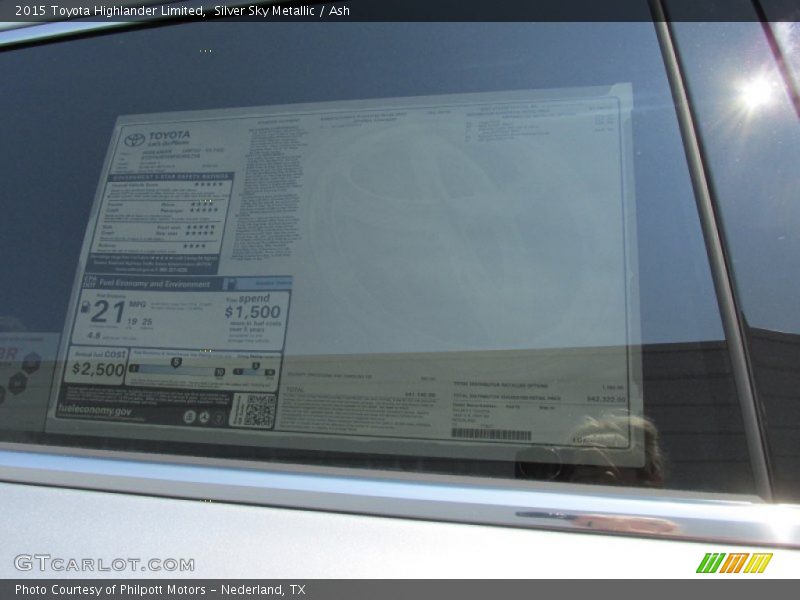The height and width of the screenshot is (600, 800).
Task: Click the Toyota logo on the window sticker
Action: click(x=134, y=140)
